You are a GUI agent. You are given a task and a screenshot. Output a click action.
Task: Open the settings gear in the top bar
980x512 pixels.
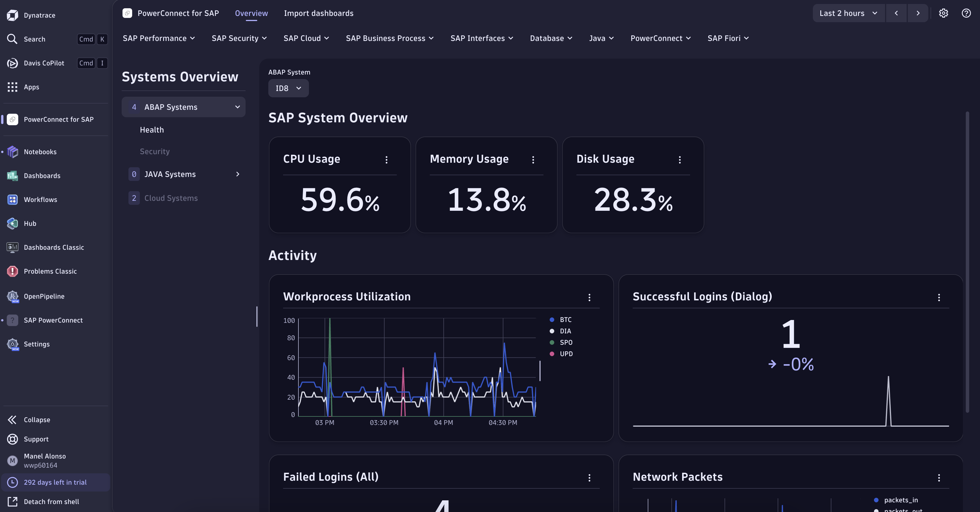(943, 13)
